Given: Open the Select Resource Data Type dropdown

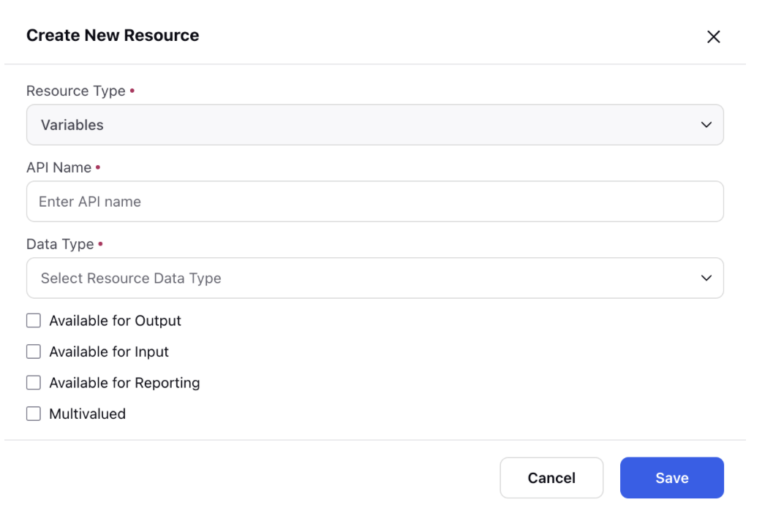Looking at the screenshot, I should 375,278.
